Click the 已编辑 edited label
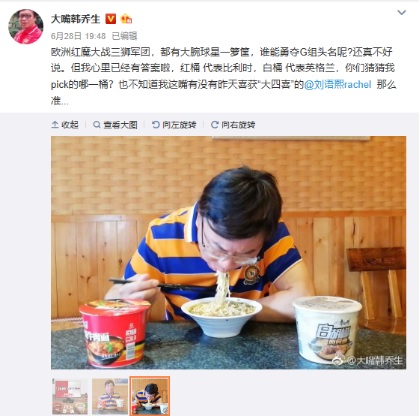The height and width of the screenshot is (416, 420). (124, 36)
